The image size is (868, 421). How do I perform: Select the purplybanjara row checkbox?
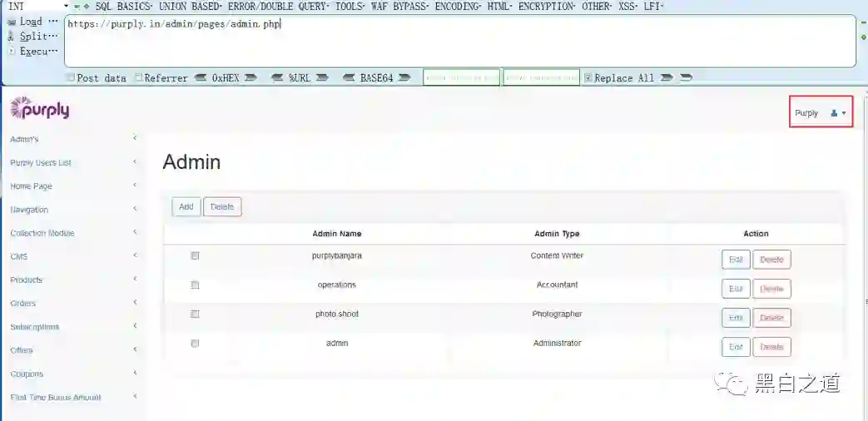[195, 255]
